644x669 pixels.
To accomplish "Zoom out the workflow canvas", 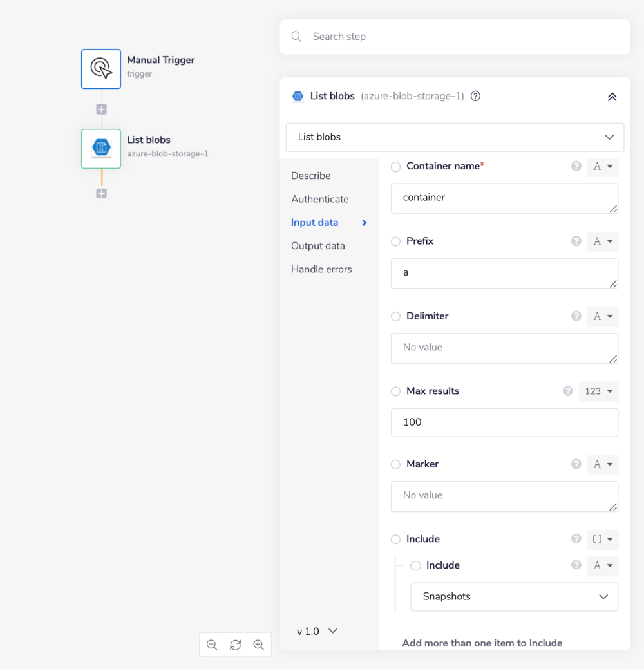I will point(212,645).
